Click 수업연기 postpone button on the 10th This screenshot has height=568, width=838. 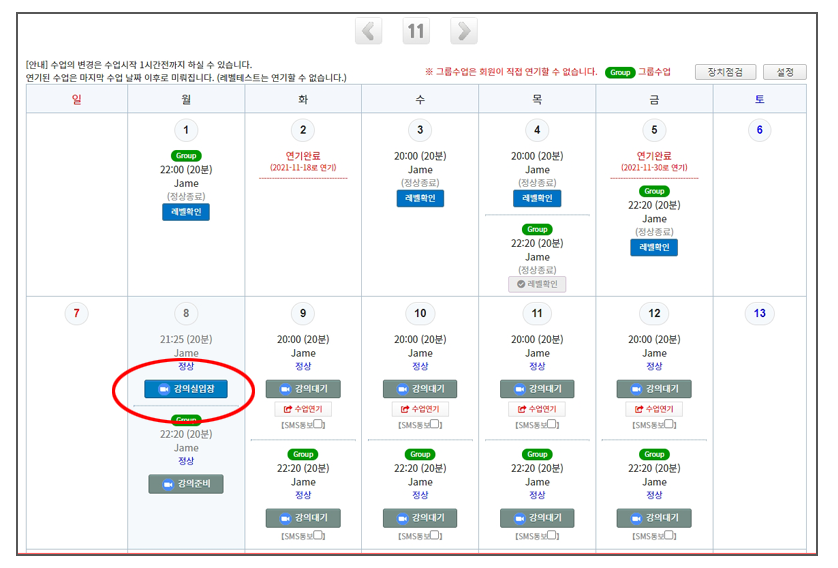pos(420,409)
